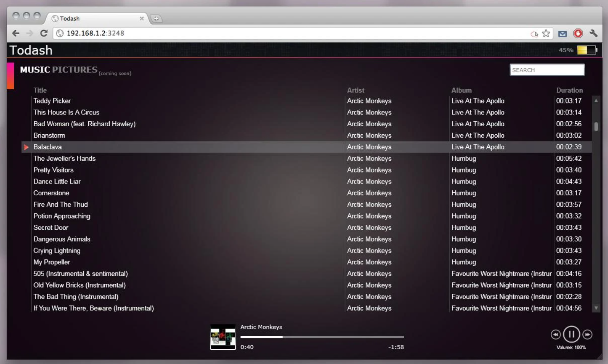Click Humbug album cell of Cornerstone row

click(x=464, y=193)
